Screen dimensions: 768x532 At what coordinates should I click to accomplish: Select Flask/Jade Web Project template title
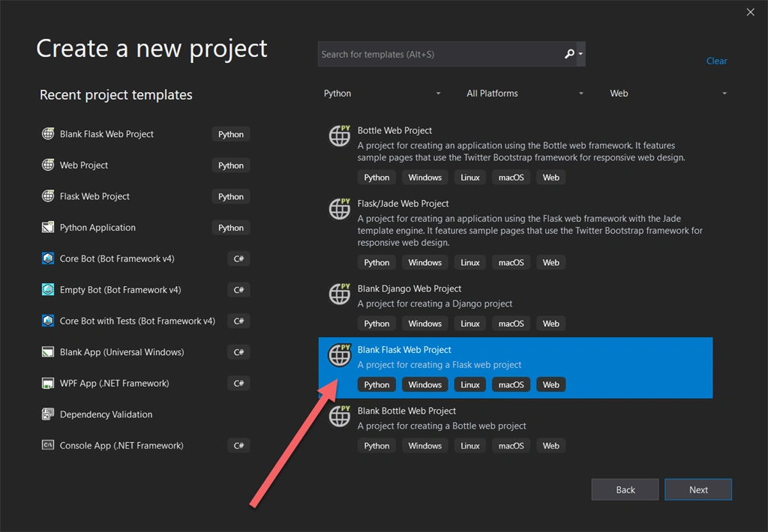pos(403,203)
